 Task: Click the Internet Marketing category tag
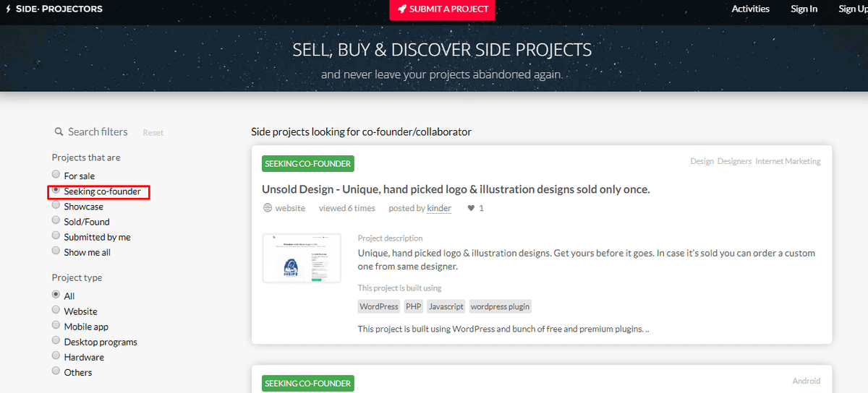click(x=788, y=161)
